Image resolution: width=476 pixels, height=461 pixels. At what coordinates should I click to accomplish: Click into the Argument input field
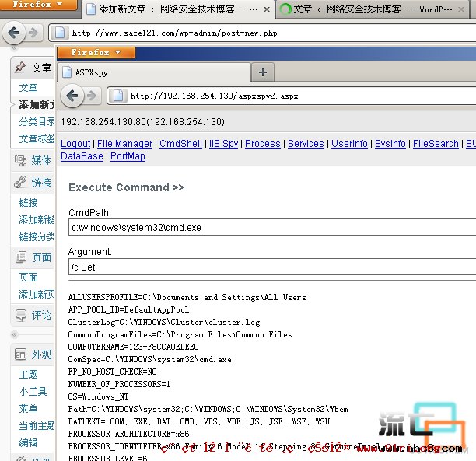pyautogui.click(x=272, y=267)
